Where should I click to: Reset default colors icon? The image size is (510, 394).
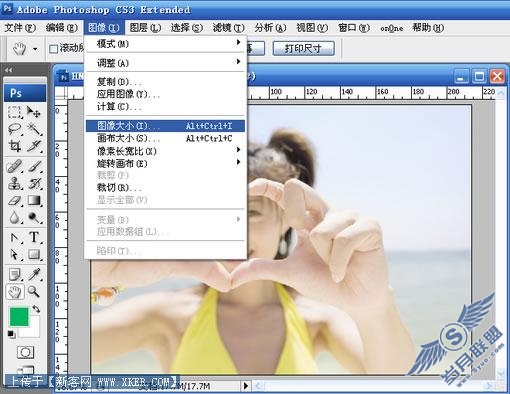pos(12,334)
